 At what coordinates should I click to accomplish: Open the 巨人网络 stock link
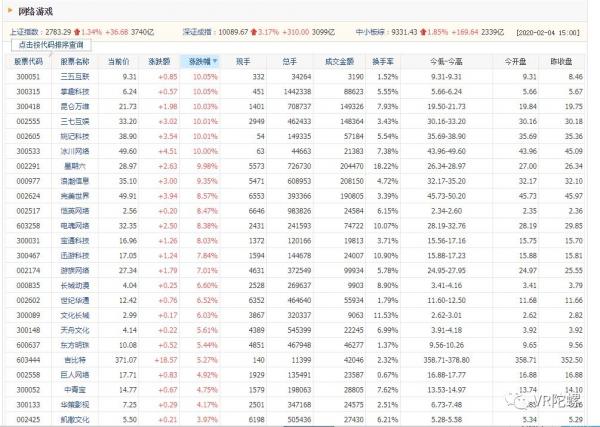coord(75,375)
